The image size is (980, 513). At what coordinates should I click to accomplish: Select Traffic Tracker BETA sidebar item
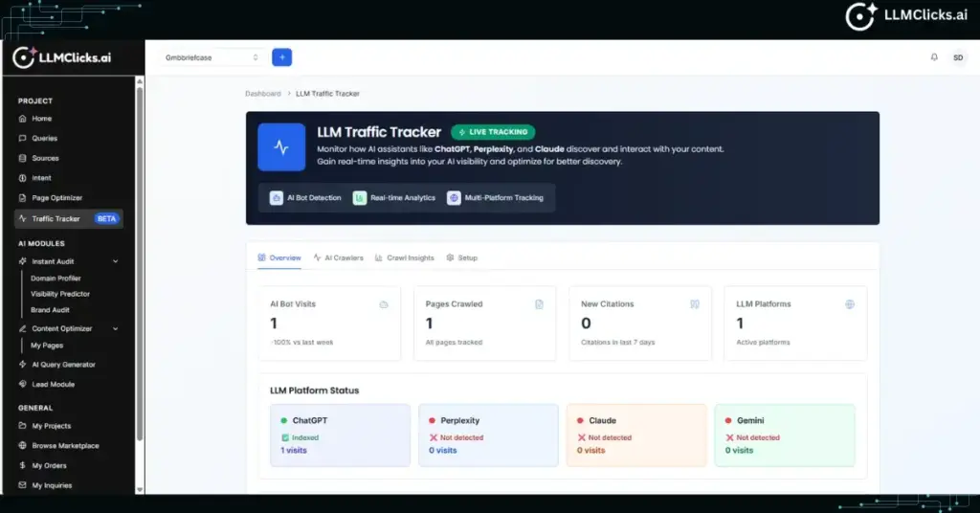[69, 219]
